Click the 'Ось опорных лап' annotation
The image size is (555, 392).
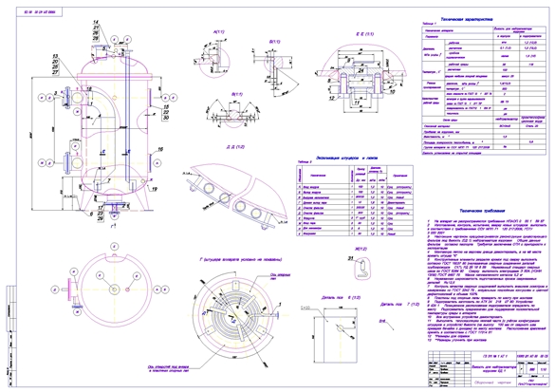pyautogui.click(x=280, y=276)
